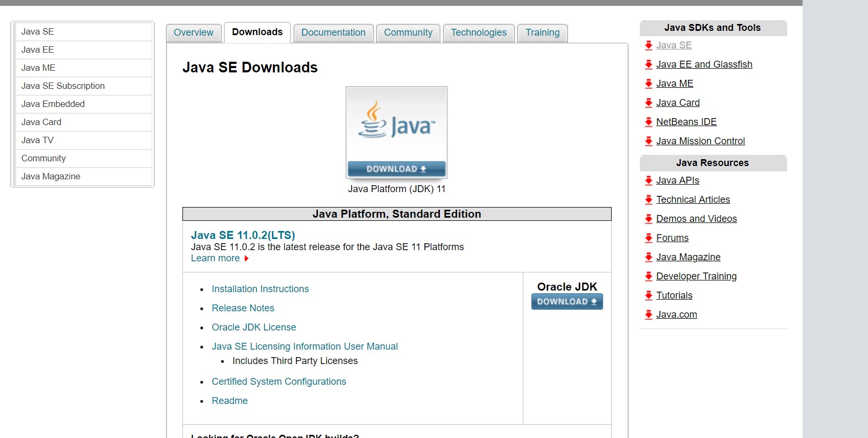Open the Release Notes link

tap(243, 308)
